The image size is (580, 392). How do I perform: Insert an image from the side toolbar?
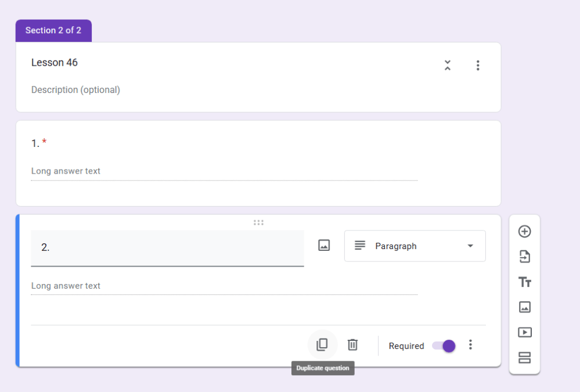tap(524, 307)
